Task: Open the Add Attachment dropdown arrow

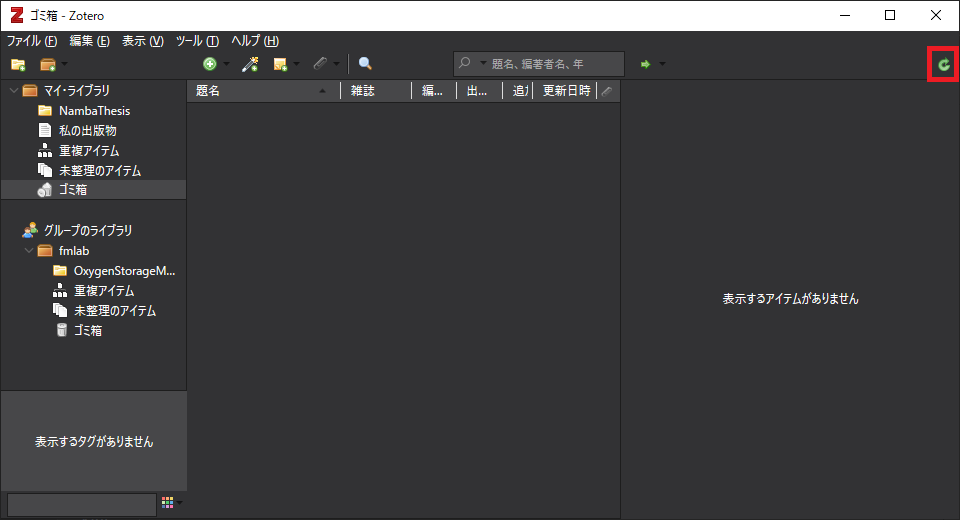Action: pos(336,64)
